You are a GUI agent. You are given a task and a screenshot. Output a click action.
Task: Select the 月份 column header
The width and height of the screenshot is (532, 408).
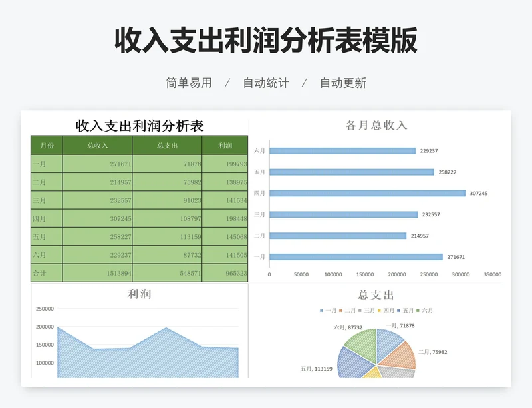[x=47, y=145]
